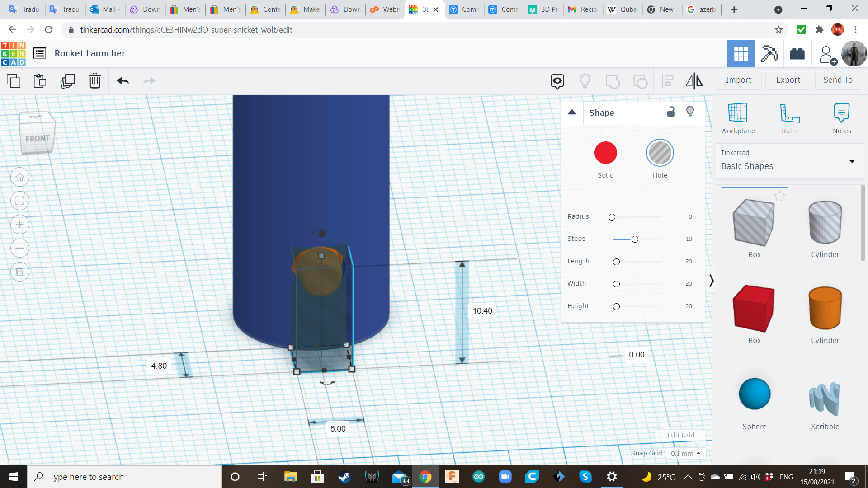Viewport: 868px width, 488px height.
Task: Click the Mirror/Flip icon
Action: click(x=694, y=81)
